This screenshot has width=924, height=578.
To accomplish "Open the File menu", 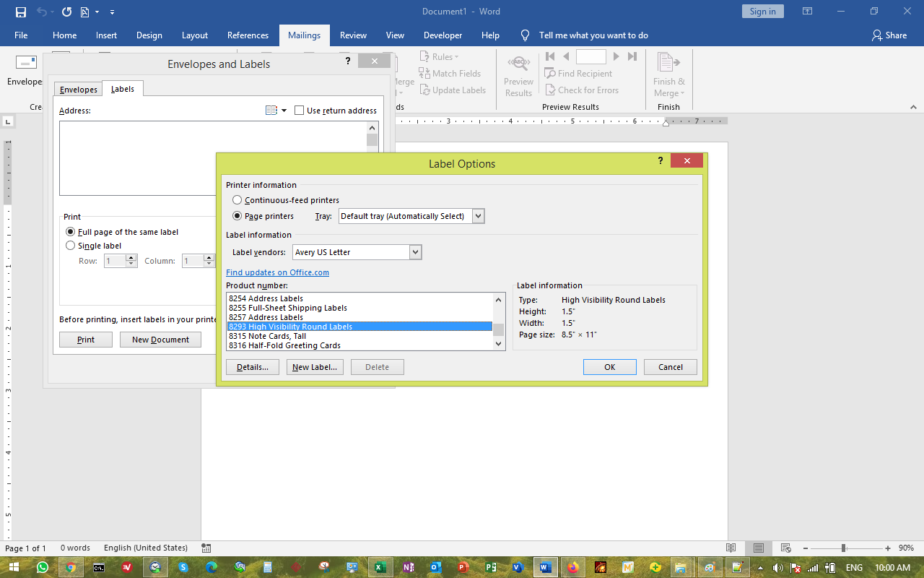I will coord(21,35).
